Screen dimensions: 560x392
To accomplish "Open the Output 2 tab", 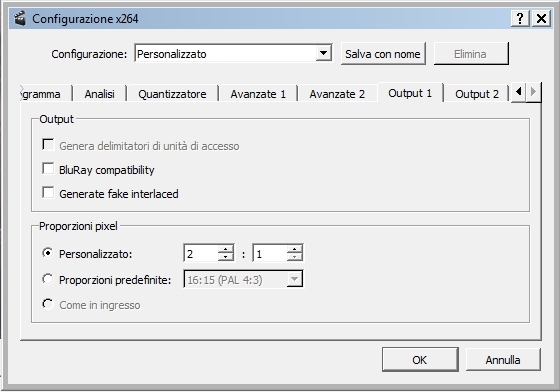I will tap(477, 94).
